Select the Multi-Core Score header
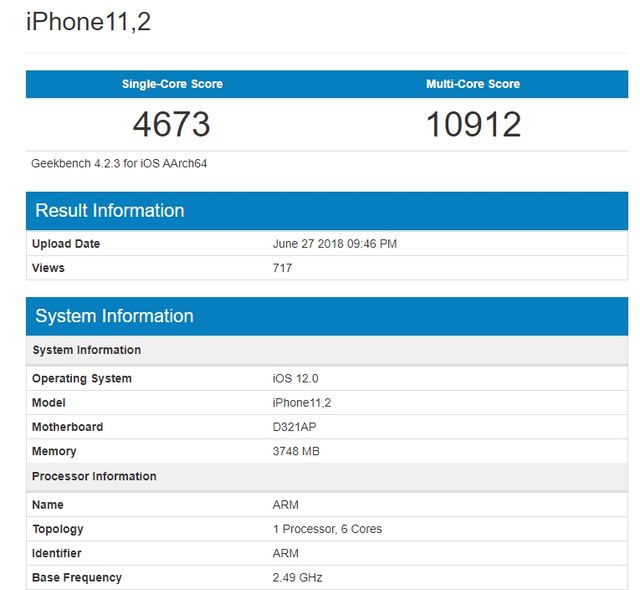Image resolution: width=640 pixels, height=590 pixels. pyautogui.click(x=473, y=84)
